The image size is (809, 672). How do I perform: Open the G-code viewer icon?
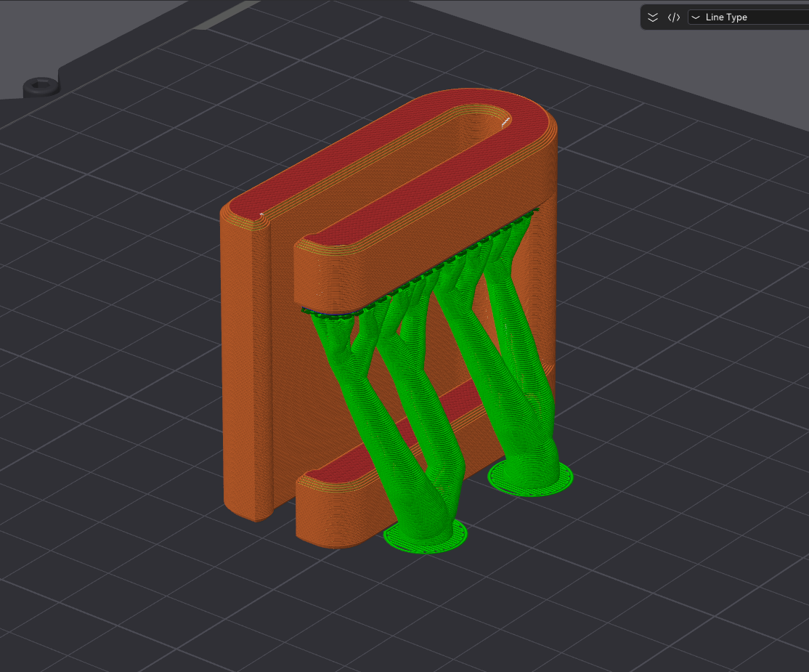click(x=674, y=17)
